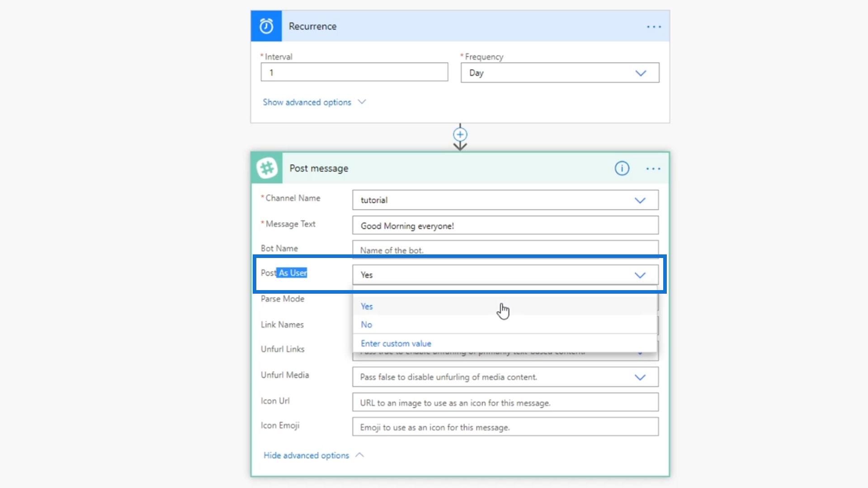
Task: Click the Icon Url field
Action: [505, 403]
